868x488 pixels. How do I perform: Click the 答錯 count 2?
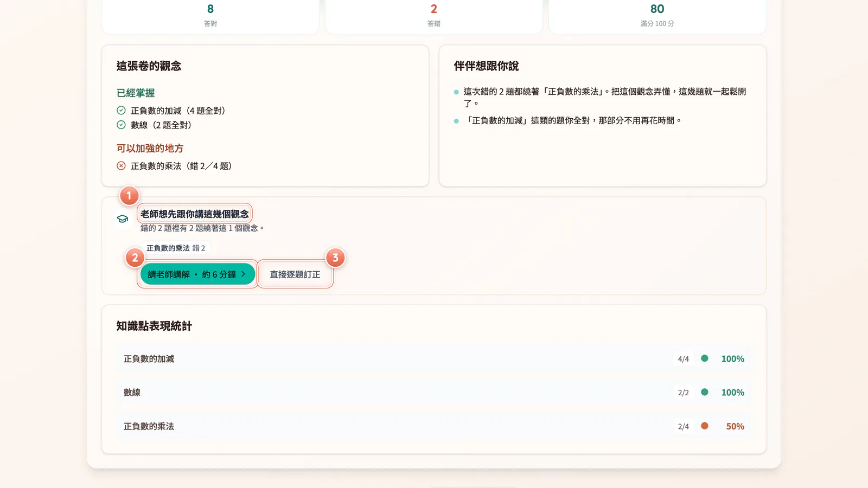434,9
